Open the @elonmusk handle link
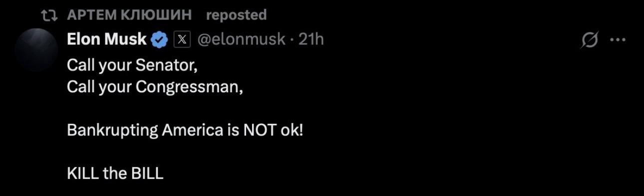The width and height of the screenshot is (644, 196). point(242,39)
